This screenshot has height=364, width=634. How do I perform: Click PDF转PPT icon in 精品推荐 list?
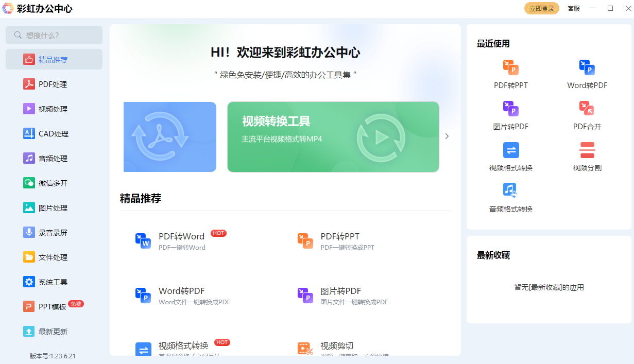[x=305, y=241]
